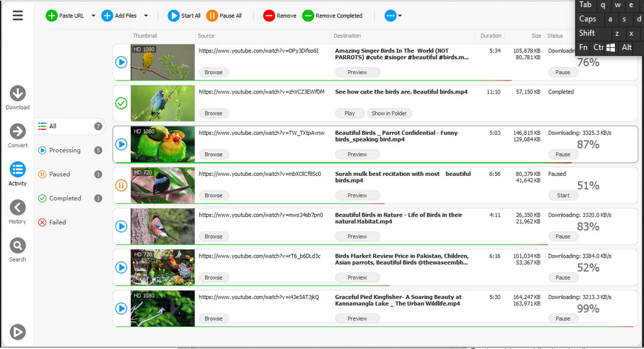Go to the History sidebar icon
The width and height of the screenshot is (644, 349).
[17, 208]
